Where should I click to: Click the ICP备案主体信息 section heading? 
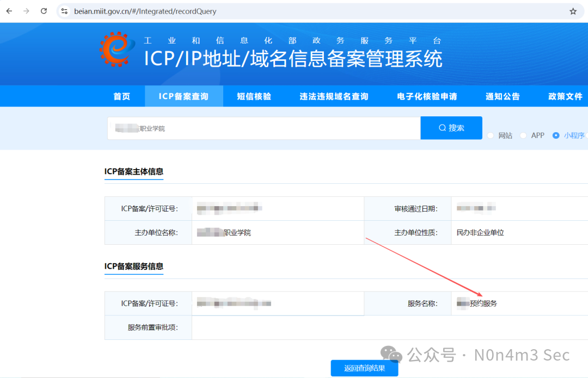point(134,171)
